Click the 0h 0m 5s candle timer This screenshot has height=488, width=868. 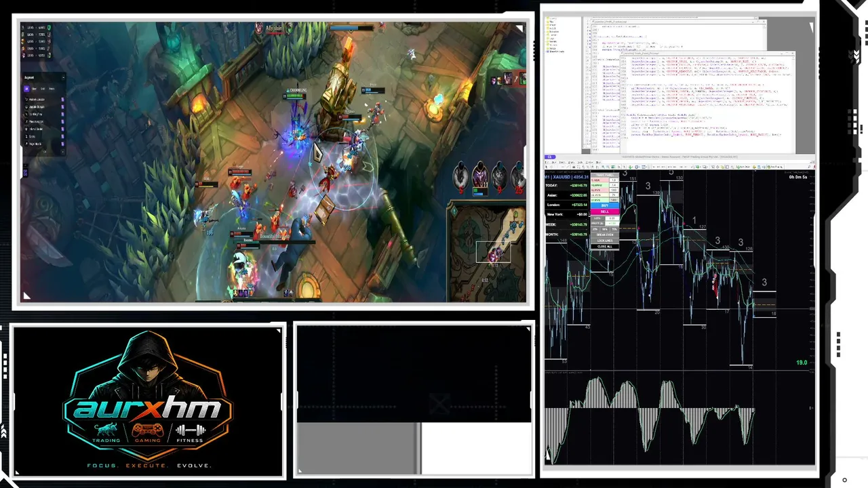click(798, 177)
